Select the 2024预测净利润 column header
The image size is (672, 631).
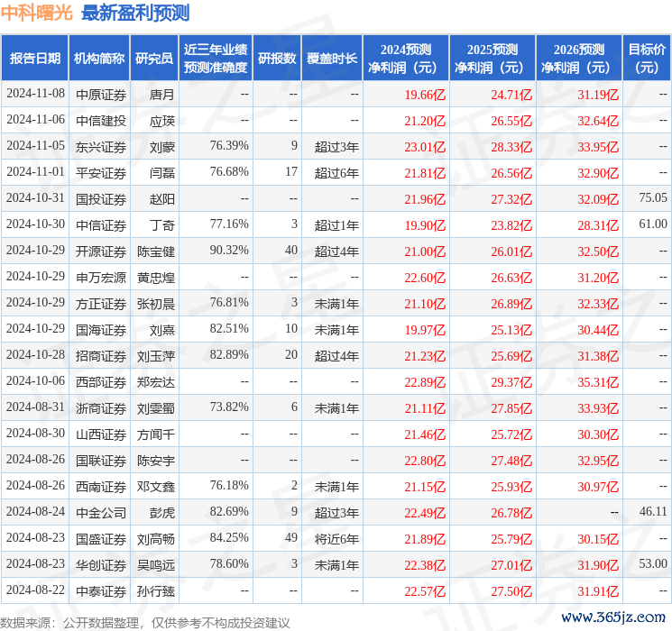pyautogui.click(x=406, y=59)
